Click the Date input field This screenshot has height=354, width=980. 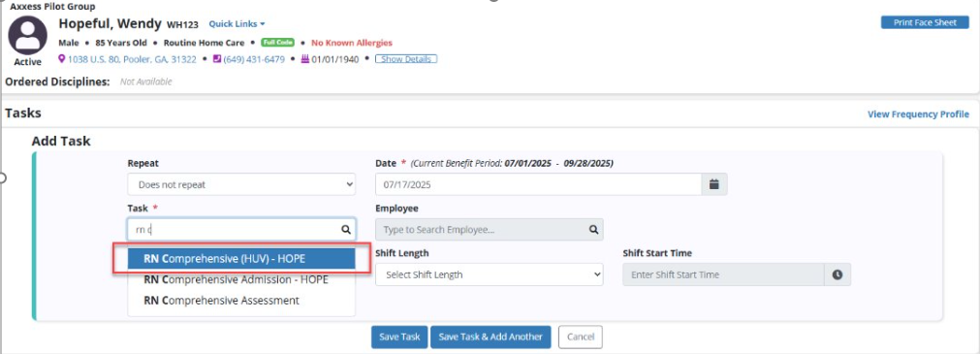click(539, 184)
